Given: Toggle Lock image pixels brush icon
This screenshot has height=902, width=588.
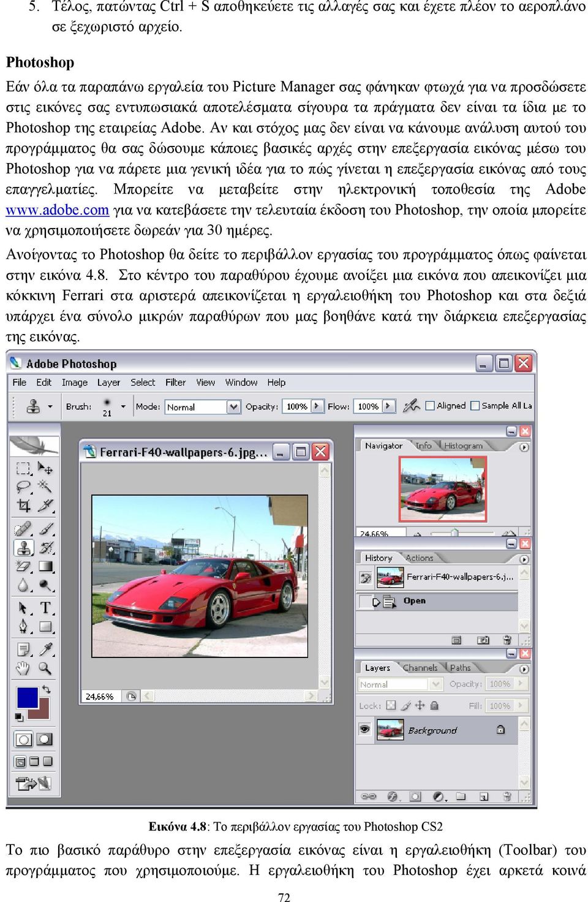Looking at the screenshot, I should click(405, 705).
